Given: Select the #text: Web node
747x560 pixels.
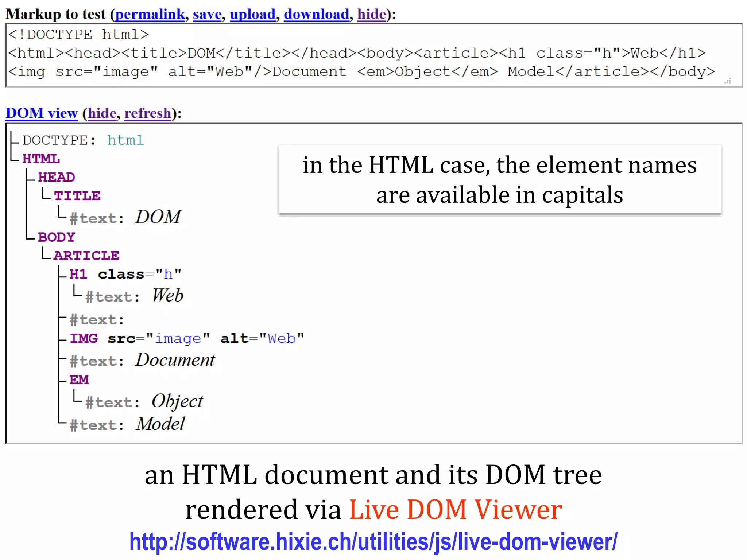Looking at the screenshot, I should click(x=134, y=296).
